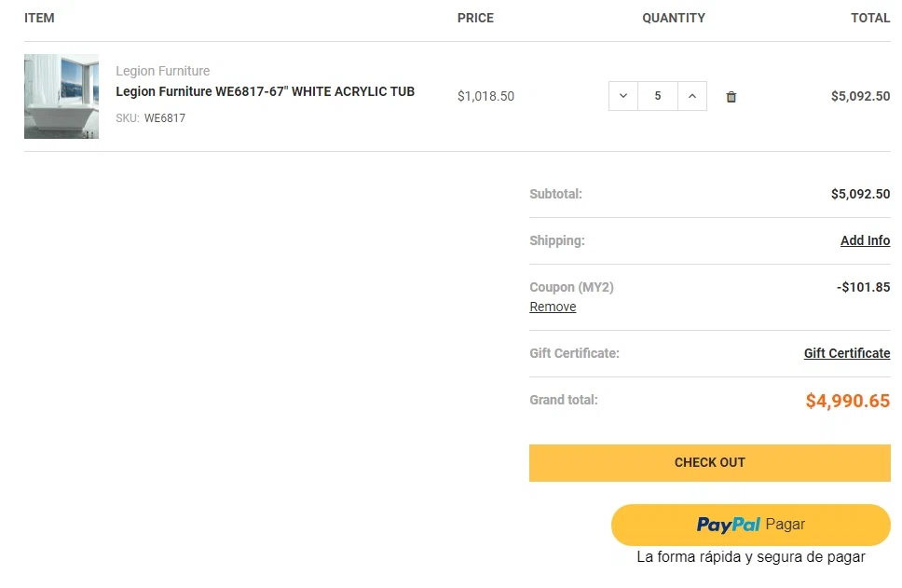Screen dimensions: 902x588
Task: Focus the quantity field showing 5
Action: coord(658,96)
